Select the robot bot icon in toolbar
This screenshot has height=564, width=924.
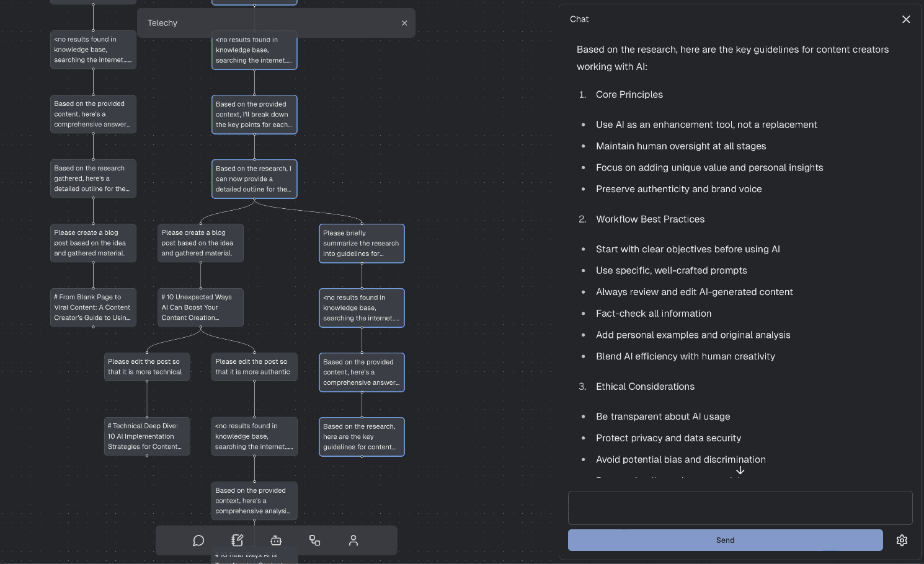pyautogui.click(x=276, y=540)
